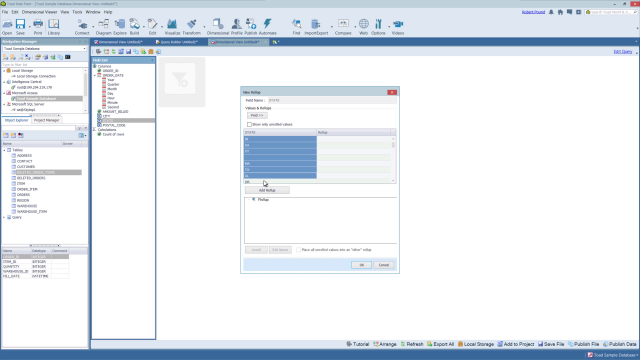Viewport: 640px width, 360px height.
Task: Open the Videos toolbar icon
Action: coord(398,27)
